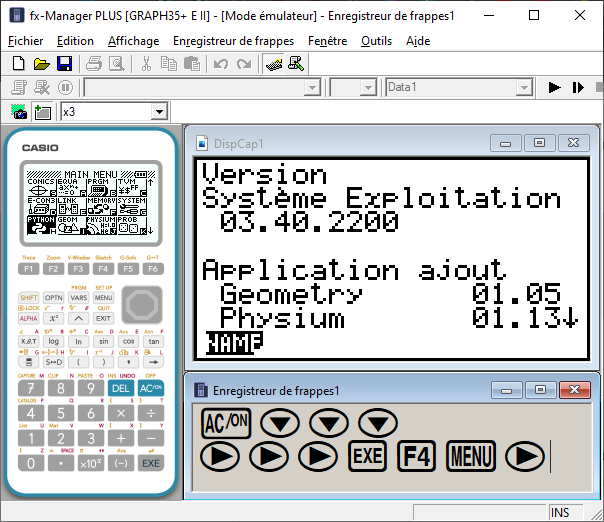Click the SHIFT key on the calculator

(29, 297)
